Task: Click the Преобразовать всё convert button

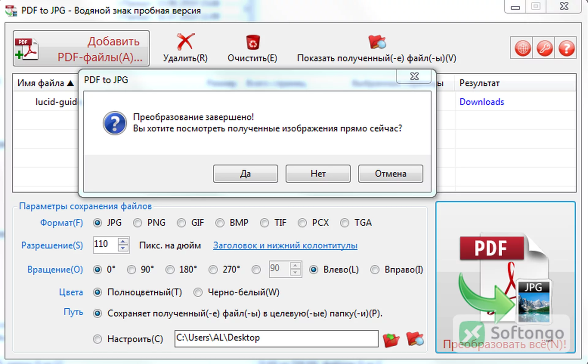Action: tap(505, 277)
